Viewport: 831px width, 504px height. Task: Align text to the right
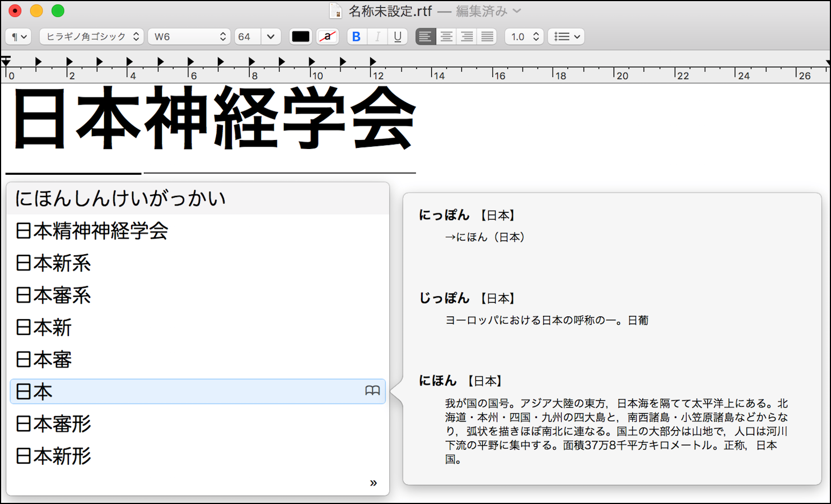467,36
